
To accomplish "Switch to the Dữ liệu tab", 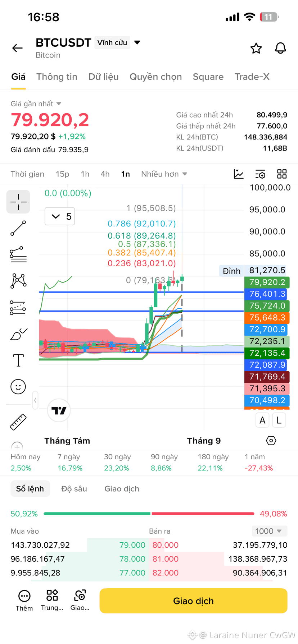I will pyautogui.click(x=103, y=77).
